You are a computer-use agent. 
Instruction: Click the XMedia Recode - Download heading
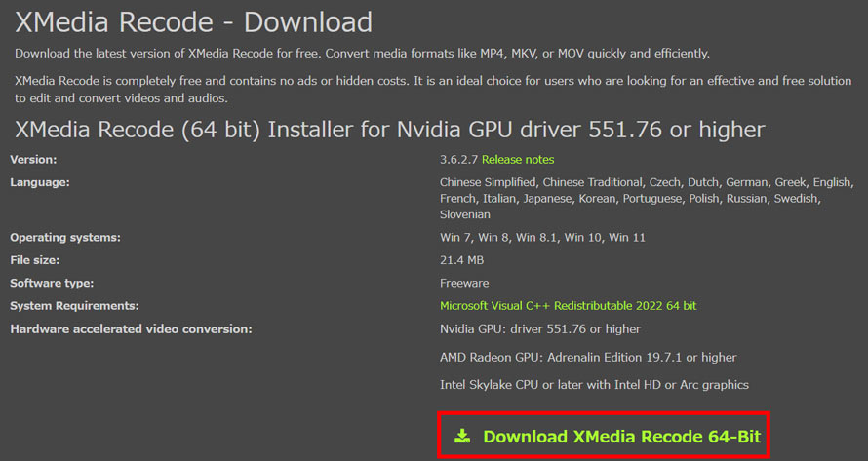[x=194, y=22]
